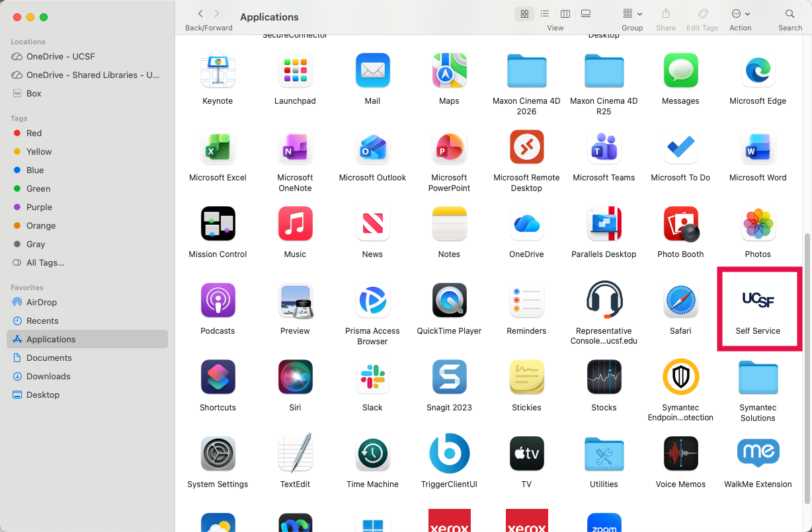The height and width of the screenshot is (532, 812).
Task: Click the Edit Tags button
Action: [x=703, y=14]
